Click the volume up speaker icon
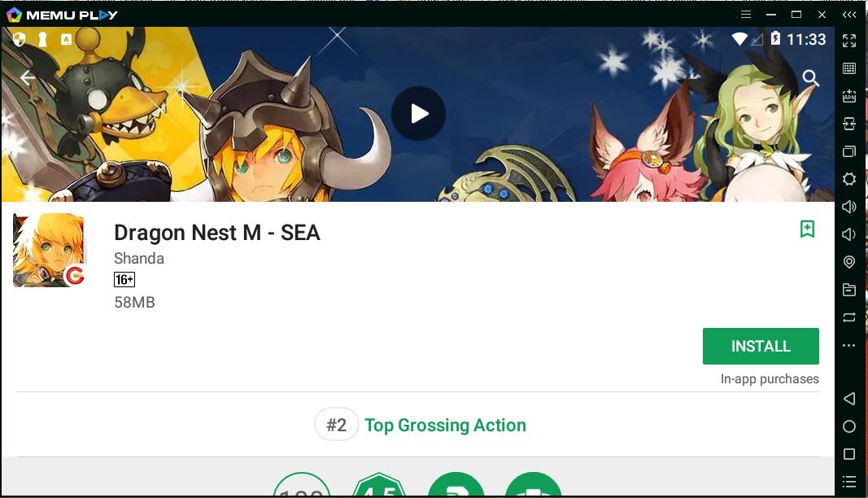 (x=848, y=207)
